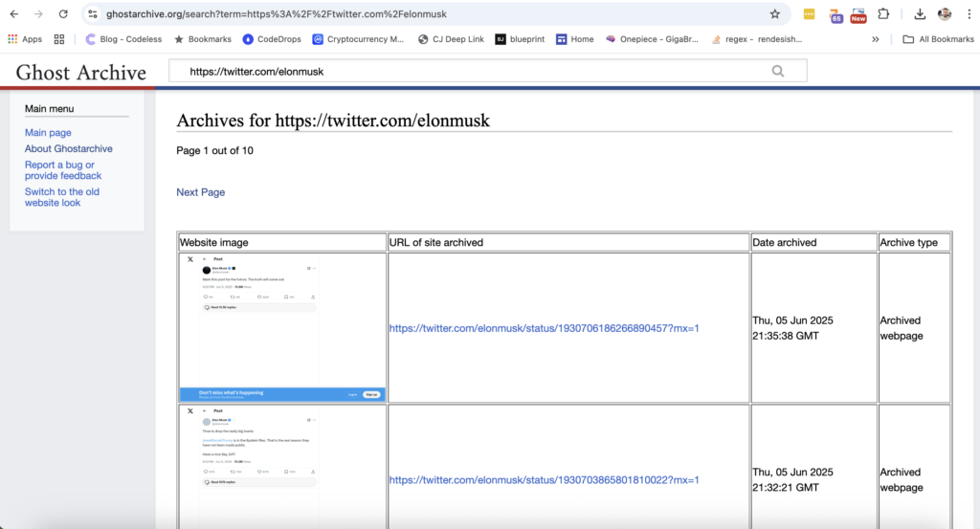Click the 'Date archived' column header
Screen dimensions: 980x529
813,242
